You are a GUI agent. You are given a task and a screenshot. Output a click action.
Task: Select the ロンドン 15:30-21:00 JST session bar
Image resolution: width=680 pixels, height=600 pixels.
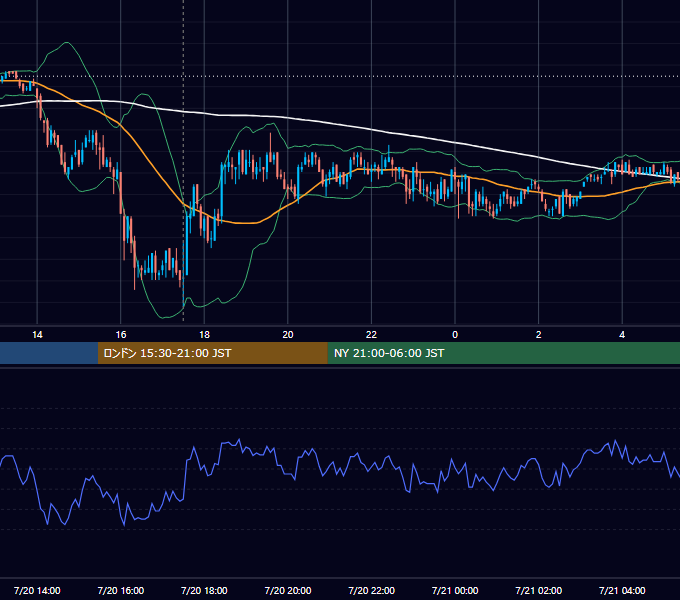click(x=212, y=353)
